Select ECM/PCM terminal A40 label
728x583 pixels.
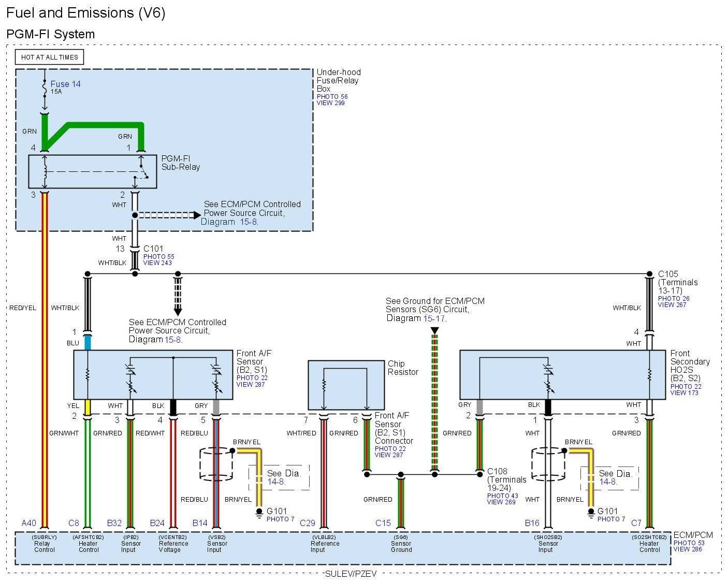coord(29,523)
